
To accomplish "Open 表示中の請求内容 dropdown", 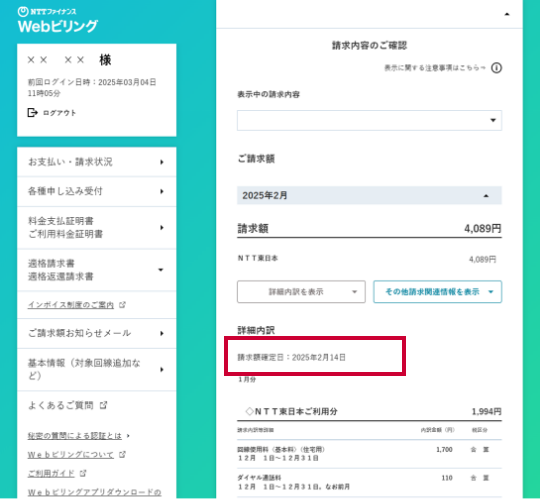I will (369, 120).
